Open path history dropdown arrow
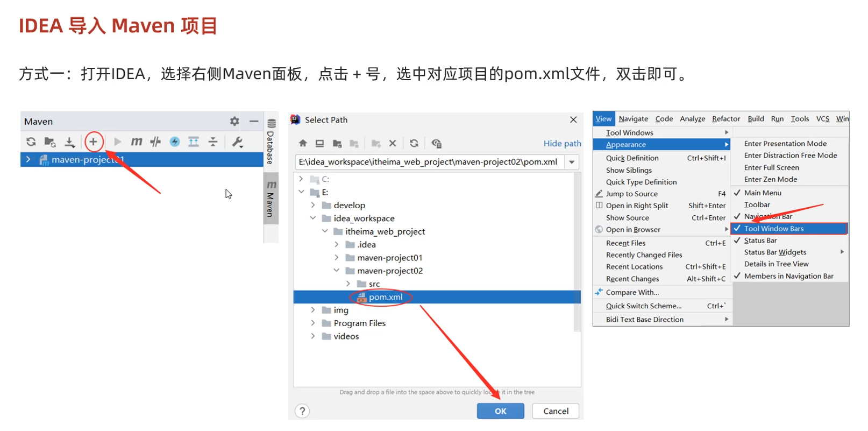Image resolution: width=868 pixels, height=431 pixels. click(x=572, y=162)
